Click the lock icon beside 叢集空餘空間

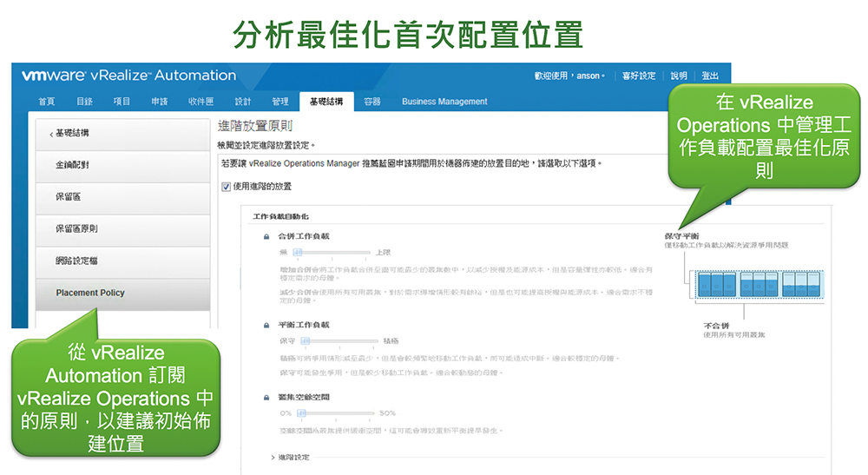coord(266,398)
